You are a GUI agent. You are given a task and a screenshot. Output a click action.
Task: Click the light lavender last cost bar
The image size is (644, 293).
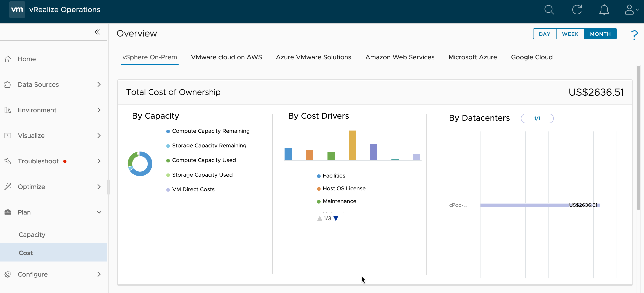pos(416,157)
